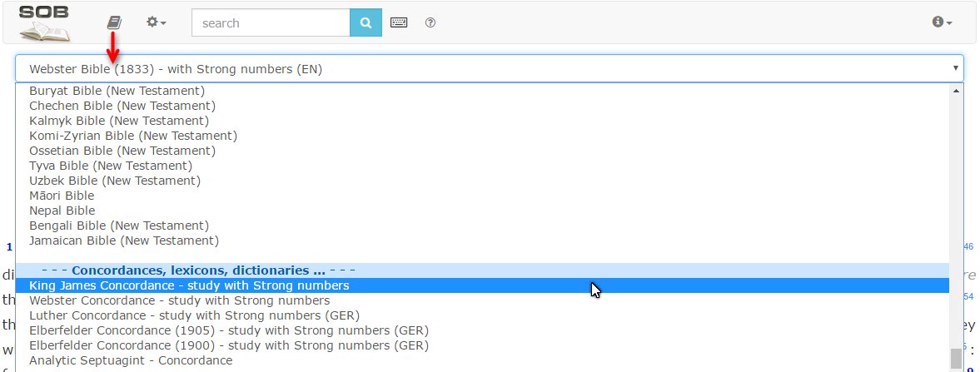Open the virtual keyboard icon

click(399, 23)
